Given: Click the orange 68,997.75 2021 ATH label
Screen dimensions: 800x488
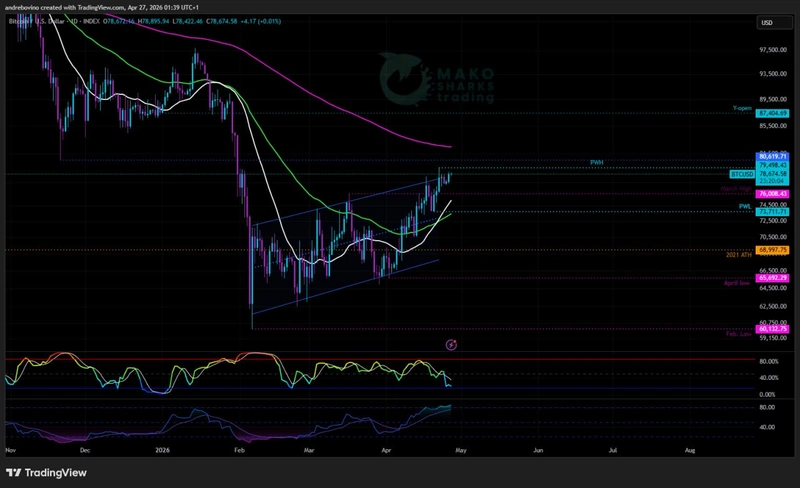Looking at the screenshot, I should [774, 250].
